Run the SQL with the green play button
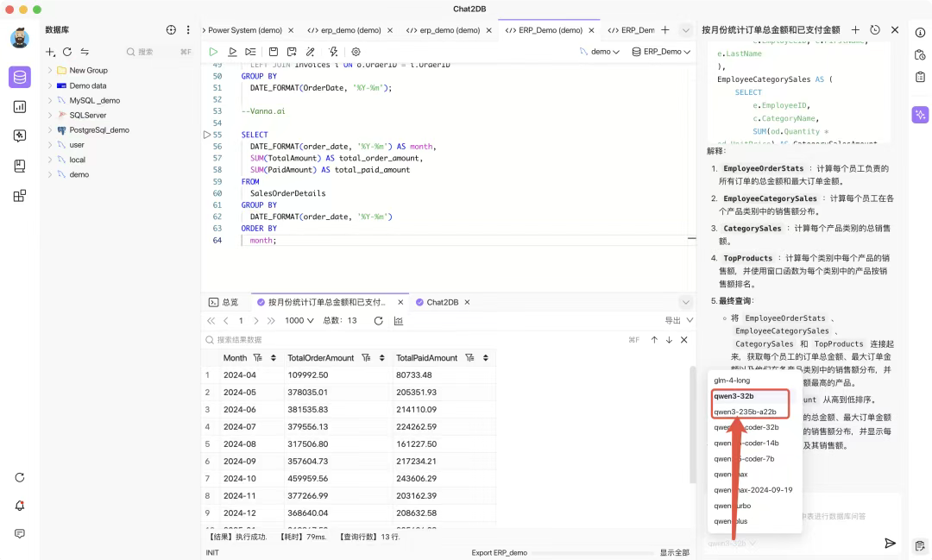 coord(213,52)
